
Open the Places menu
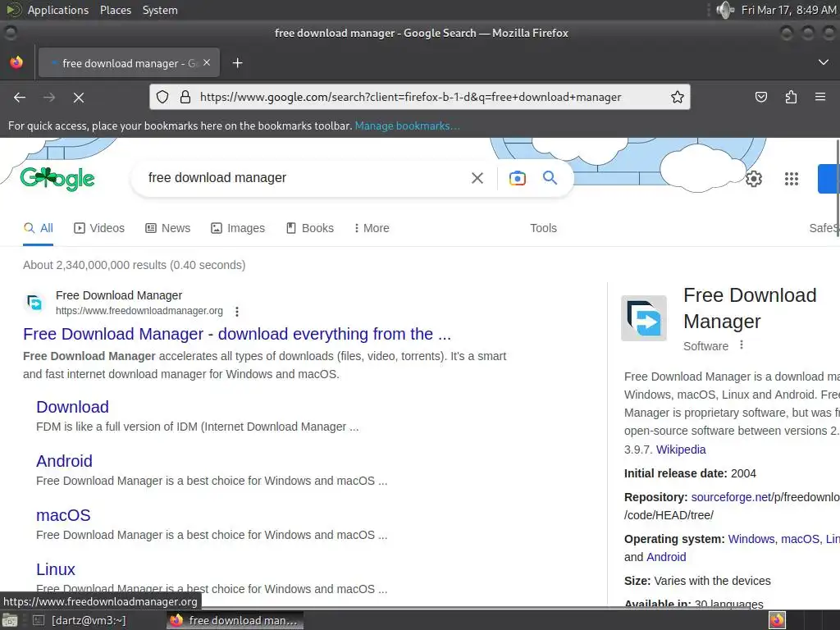point(115,10)
